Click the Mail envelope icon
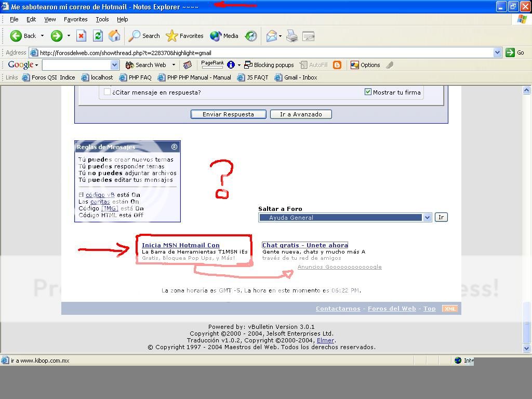The image size is (532, 399). pyautogui.click(x=271, y=36)
